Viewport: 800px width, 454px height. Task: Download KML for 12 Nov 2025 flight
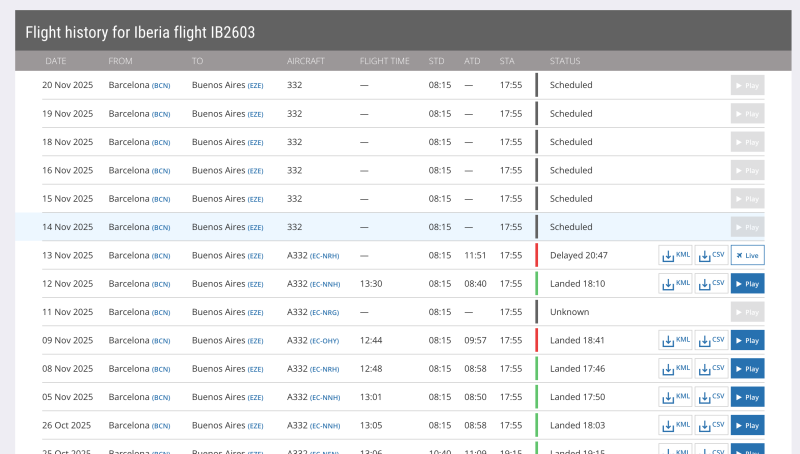(x=676, y=284)
